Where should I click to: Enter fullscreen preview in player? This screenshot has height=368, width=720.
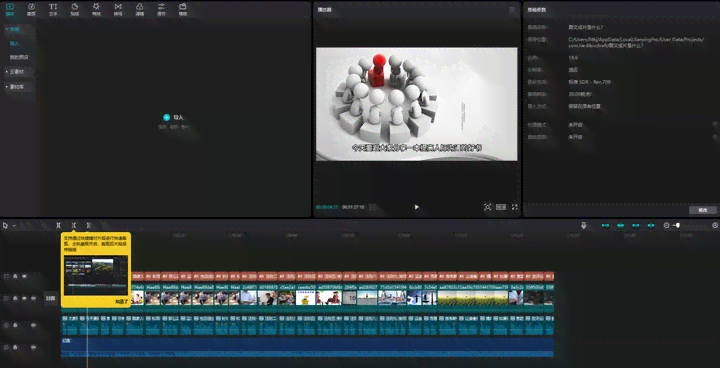click(515, 207)
